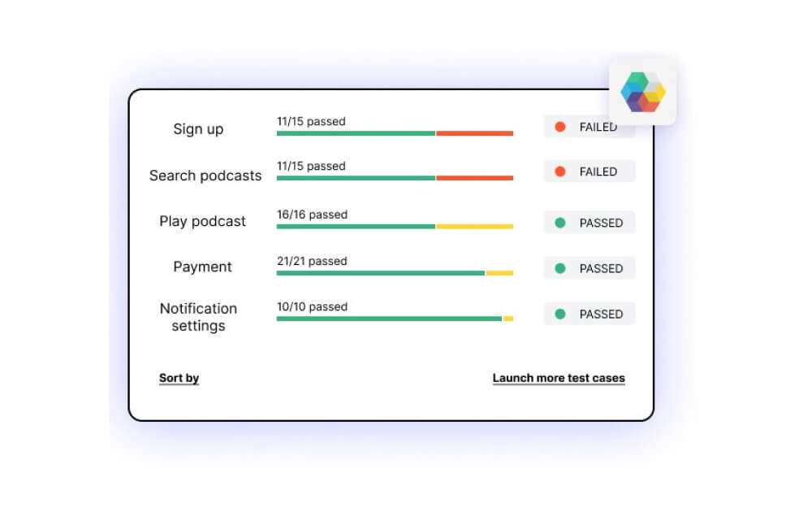Viewport: 812px width, 512px height.
Task: Click the red segment of Sign up progress bar
Action: pyautogui.click(x=474, y=133)
